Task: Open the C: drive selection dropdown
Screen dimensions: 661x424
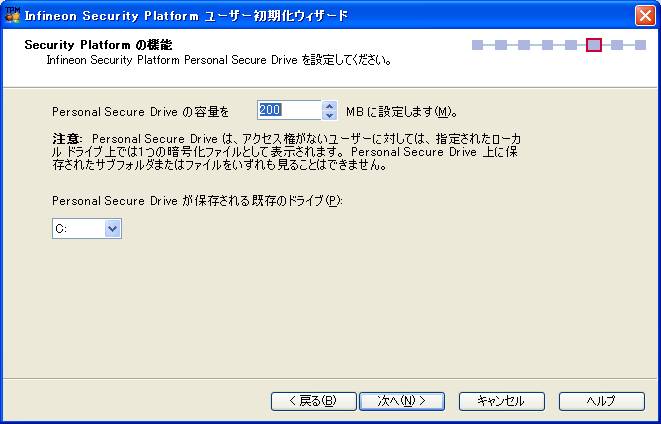Action: [113, 228]
